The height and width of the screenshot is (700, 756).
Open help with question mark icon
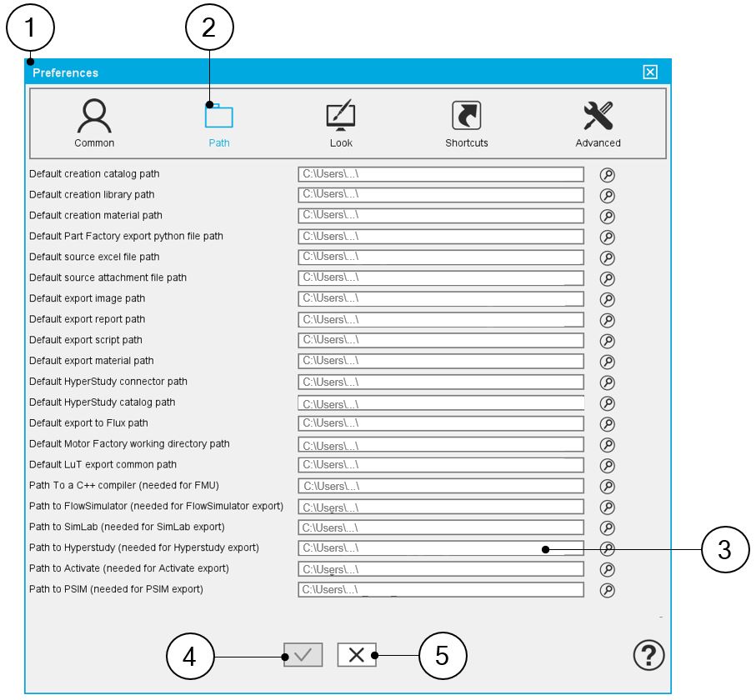pyautogui.click(x=648, y=655)
